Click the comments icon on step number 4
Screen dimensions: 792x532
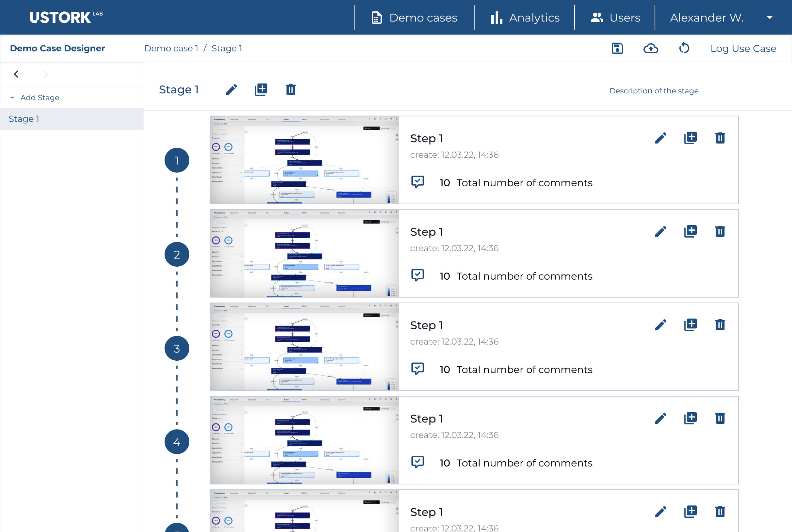417,462
